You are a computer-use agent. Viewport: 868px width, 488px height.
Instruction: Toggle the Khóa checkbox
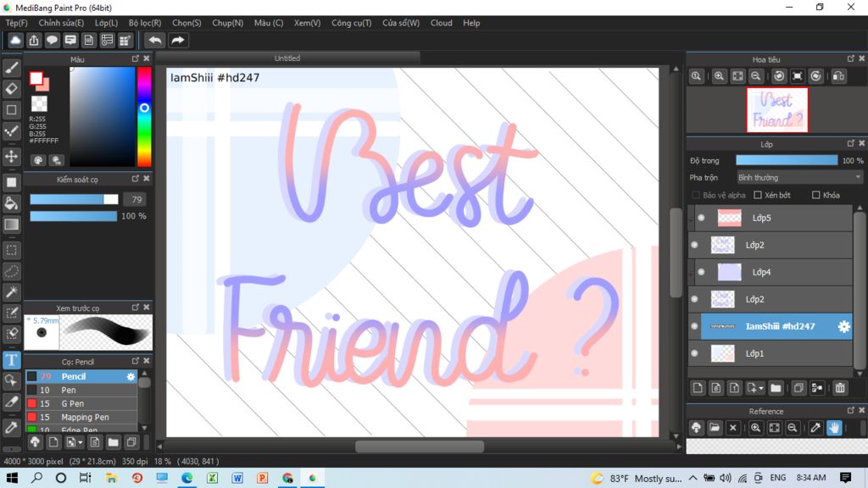pos(816,196)
